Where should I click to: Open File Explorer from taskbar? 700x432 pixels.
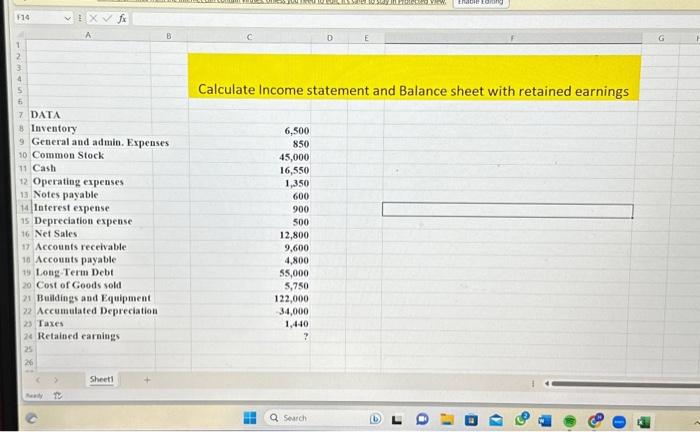[447, 420]
